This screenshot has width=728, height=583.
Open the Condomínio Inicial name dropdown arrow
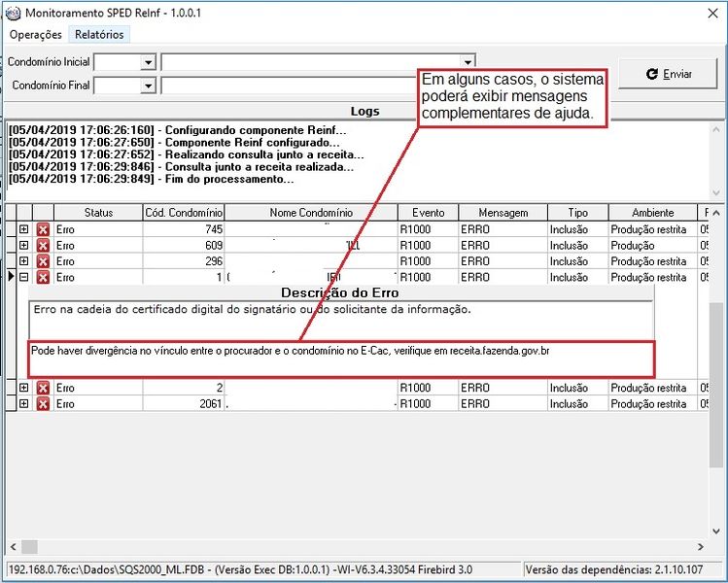[468, 62]
